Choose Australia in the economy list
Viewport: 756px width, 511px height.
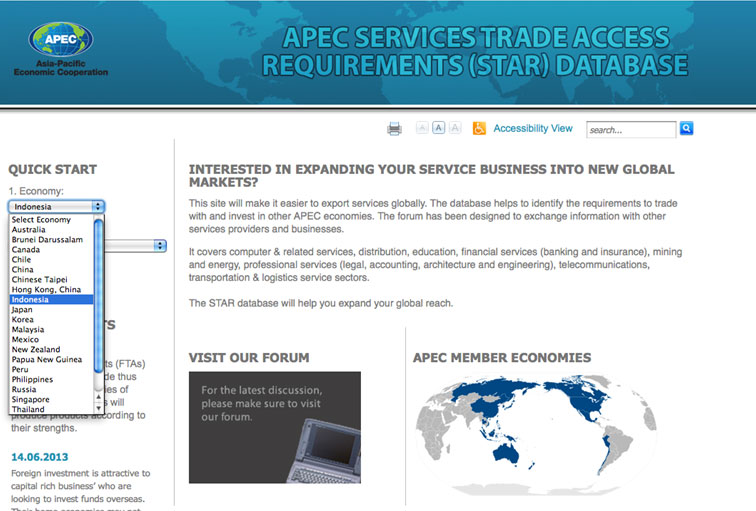pos(52,229)
